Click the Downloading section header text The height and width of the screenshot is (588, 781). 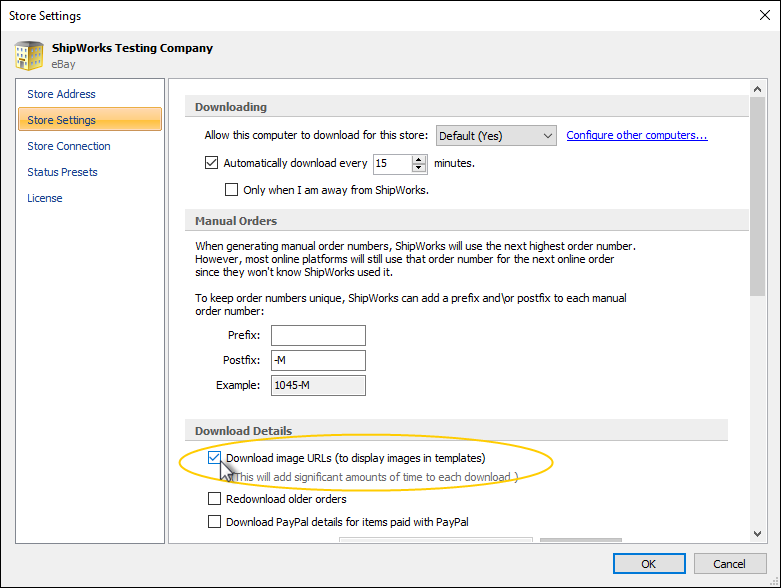[x=231, y=107]
